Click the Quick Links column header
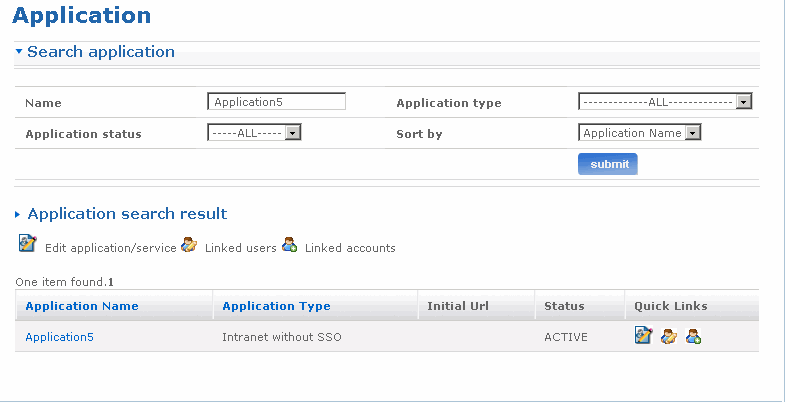This screenshot has height=403, width=785. [x=671, y=306]
